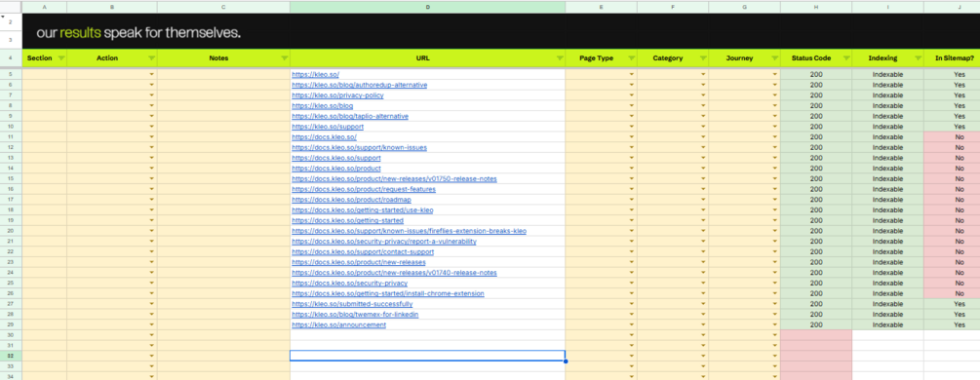Select column D header

427,7
